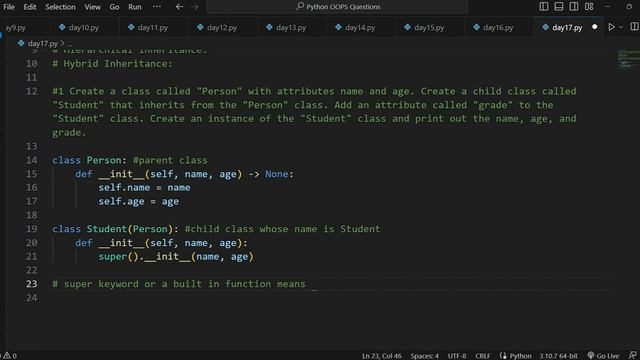The image size is (640, 360).
Task: Open the View menu
Action: pyautogui.click(x=93, y=7)
